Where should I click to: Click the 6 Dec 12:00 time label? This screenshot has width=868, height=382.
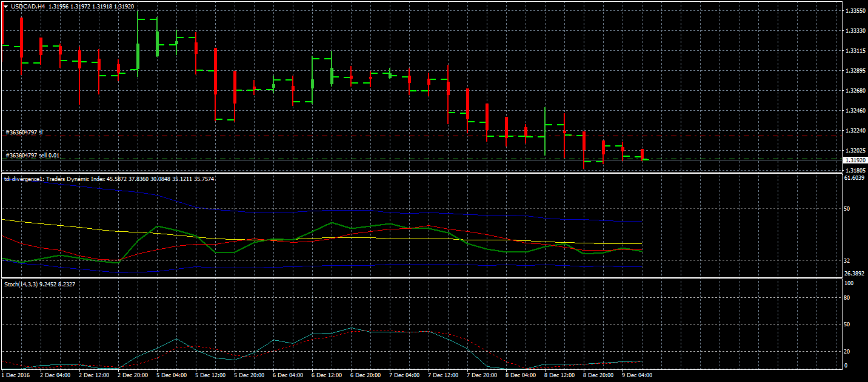(x=327, y=375)
